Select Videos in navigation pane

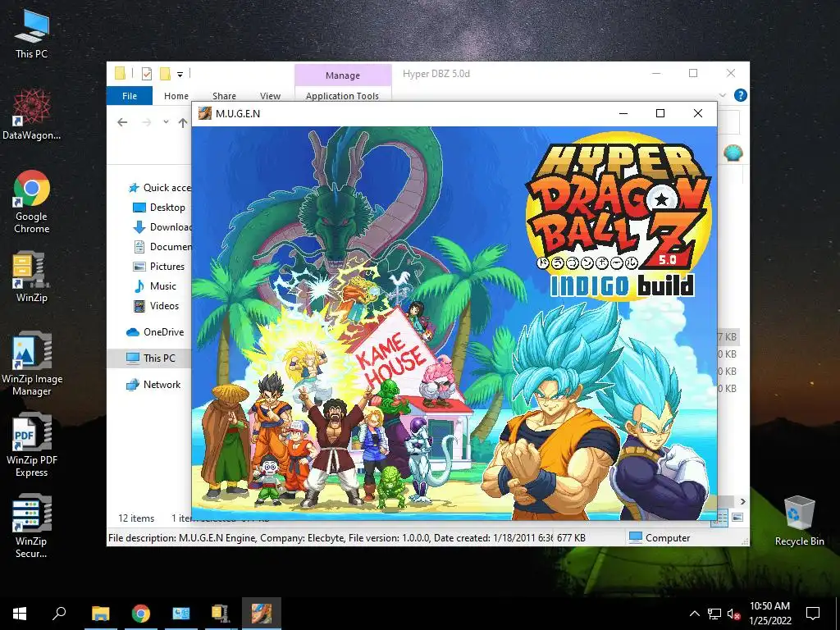tap(157, 306)
